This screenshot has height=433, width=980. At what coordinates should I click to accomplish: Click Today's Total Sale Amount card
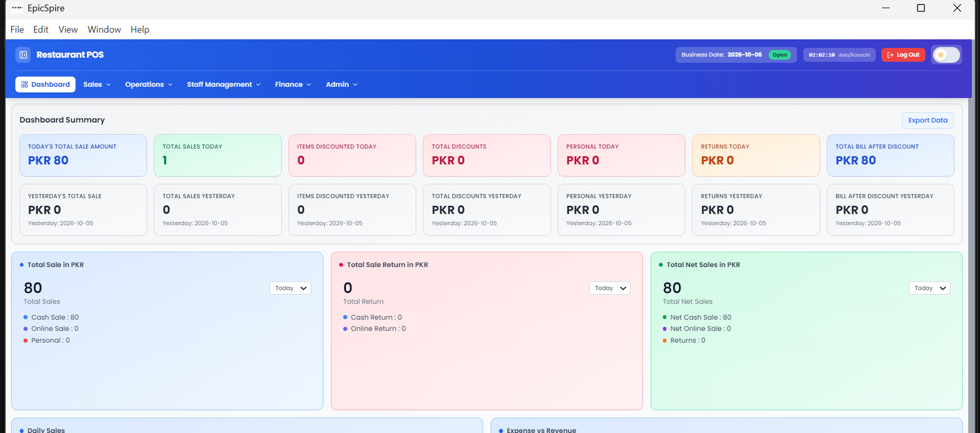(83, 156)
